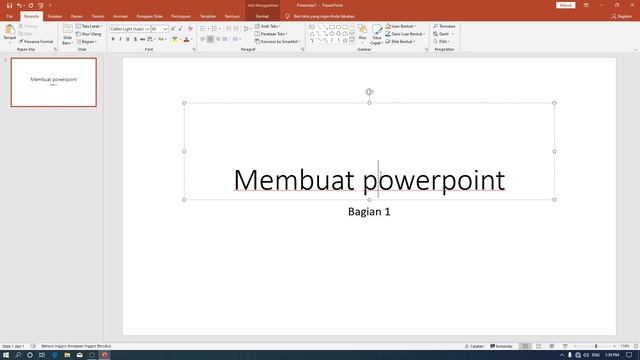Screen dimensions: 640x360
Task: Open the font name dropdown
Action: coord(147,29)
